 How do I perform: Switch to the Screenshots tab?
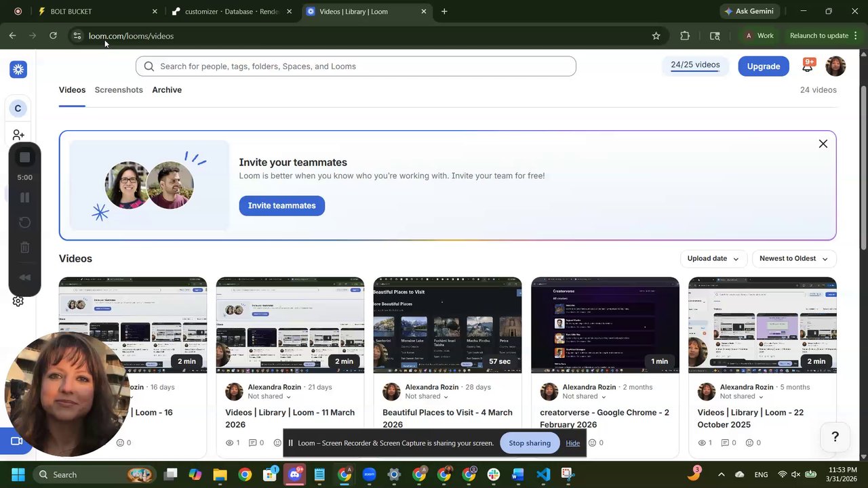click(x=119, y=90)
